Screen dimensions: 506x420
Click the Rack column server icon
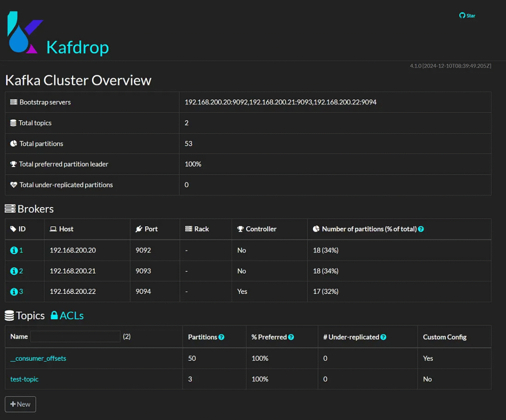(188, 229)
